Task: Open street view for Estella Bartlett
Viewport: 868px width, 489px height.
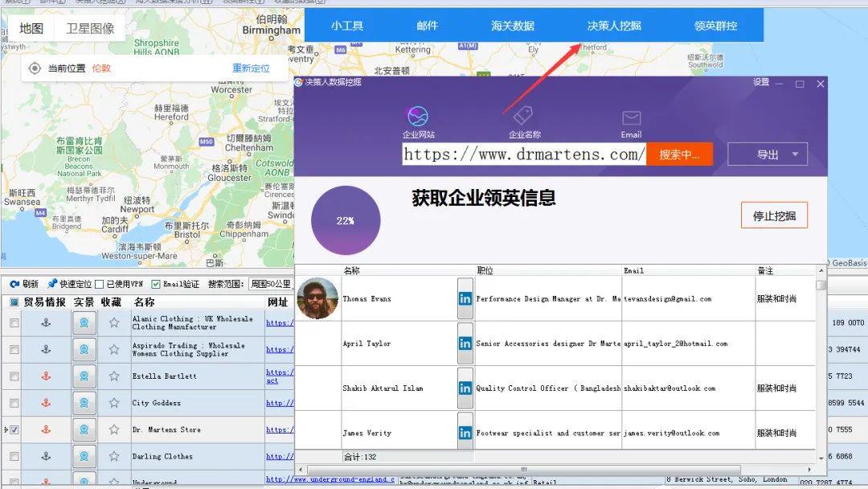Action: (x=84, y=376)
